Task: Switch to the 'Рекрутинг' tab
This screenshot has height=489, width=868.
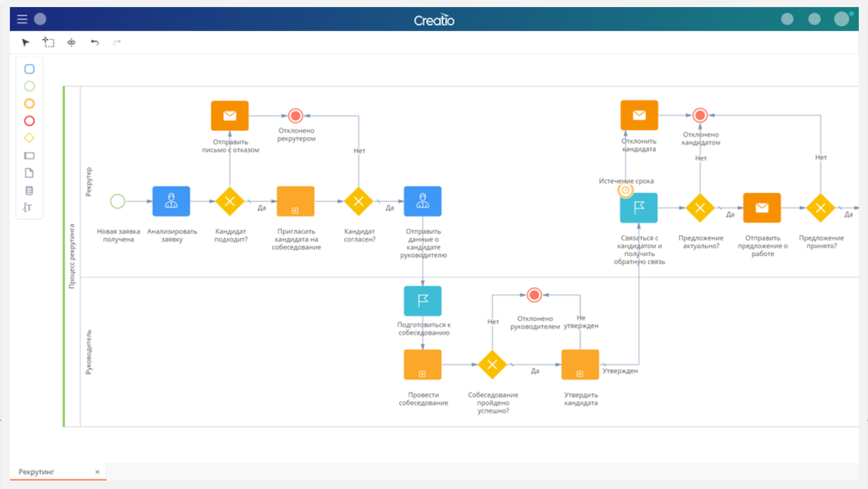Action: pyautogui.click(x=36, y=472)
